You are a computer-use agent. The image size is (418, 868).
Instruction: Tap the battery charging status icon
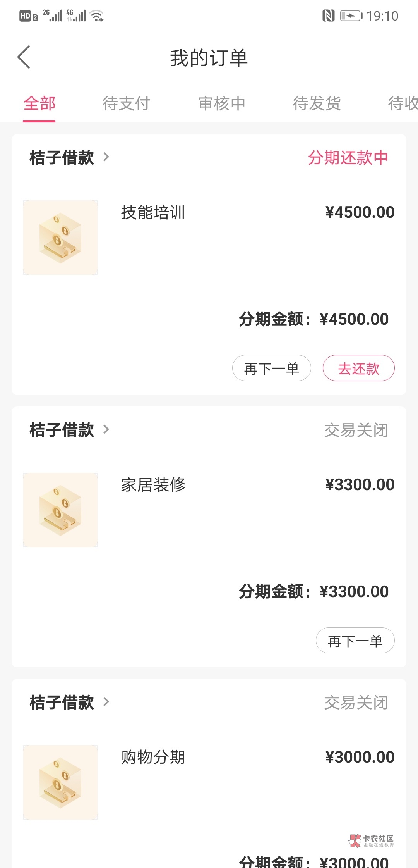[x=351, y=16]
